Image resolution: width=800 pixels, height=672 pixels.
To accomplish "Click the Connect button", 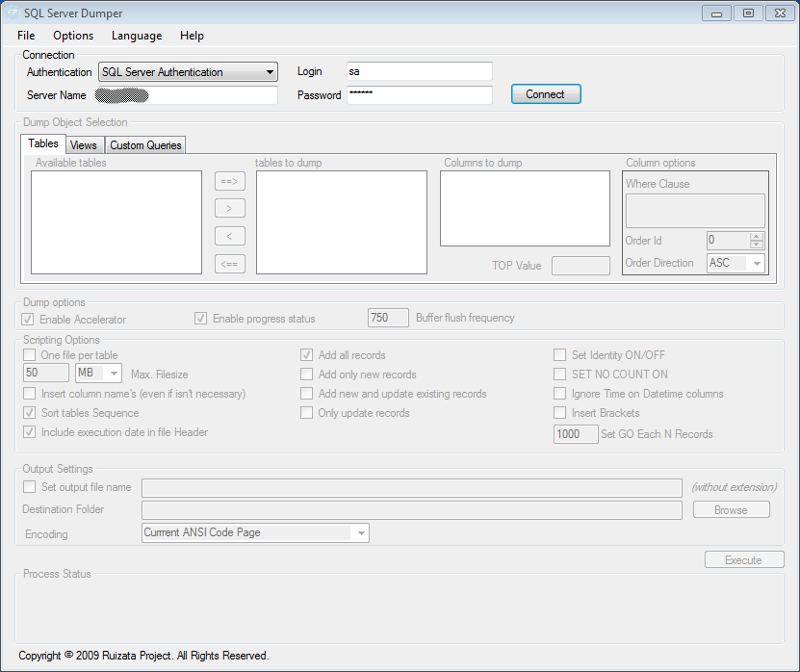I will coord(546,94).
